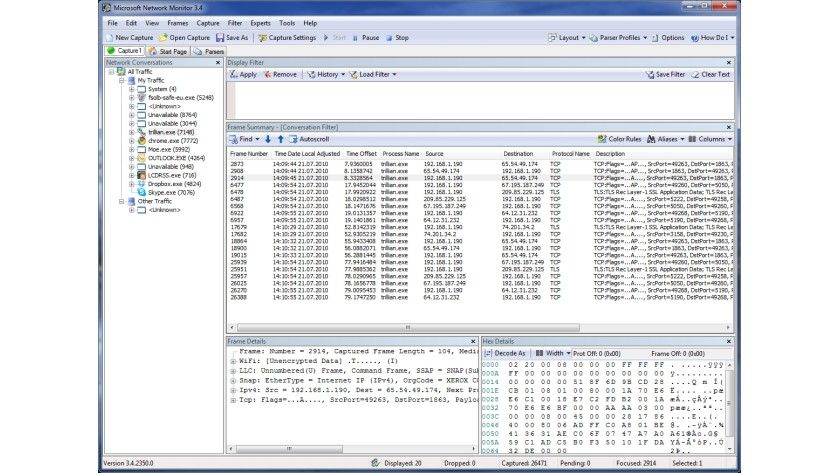Open the Experts menu
Image resolution: width=840 pixels, height=473 pixels.
[x=260, y=23]
